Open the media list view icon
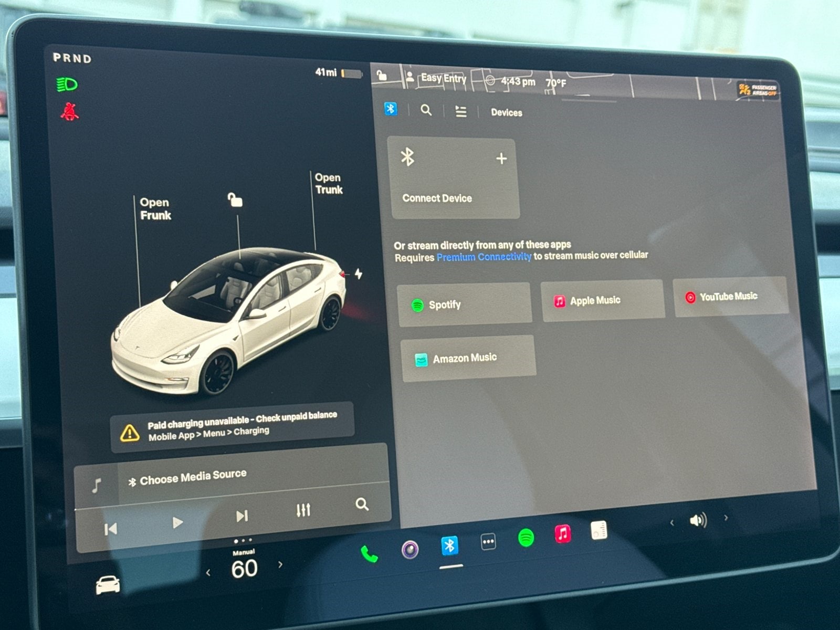 tap(460, 111)
